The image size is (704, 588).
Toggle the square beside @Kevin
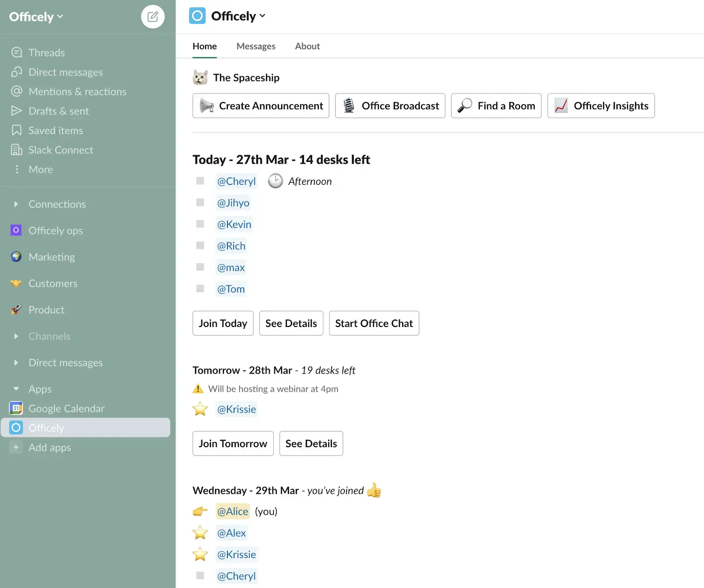click(x=200, y=224)
